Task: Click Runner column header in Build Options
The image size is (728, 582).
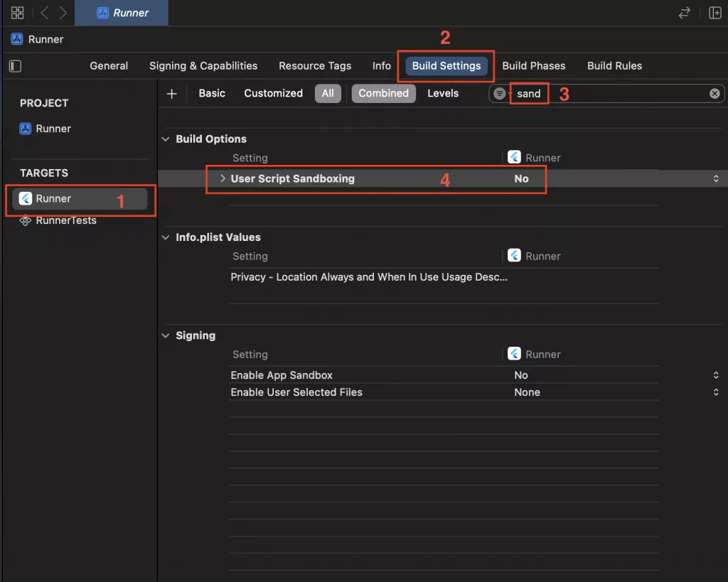Action: [x=535, y=158]
